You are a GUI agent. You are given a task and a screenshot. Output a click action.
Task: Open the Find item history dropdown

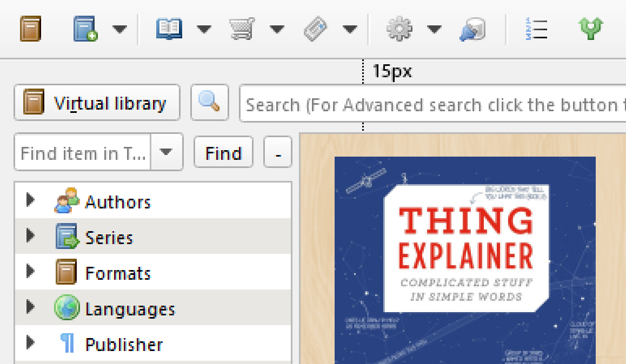click(x=166, y=152)
